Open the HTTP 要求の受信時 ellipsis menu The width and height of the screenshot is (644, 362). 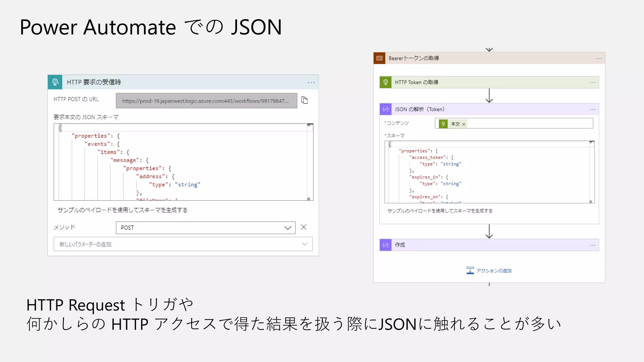pyautogui.click(x=311, y=82)
